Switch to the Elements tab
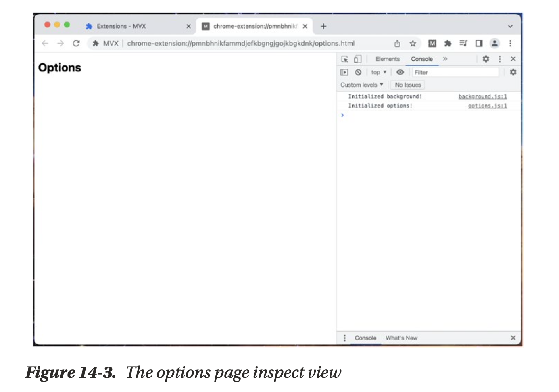 point(387,59)
